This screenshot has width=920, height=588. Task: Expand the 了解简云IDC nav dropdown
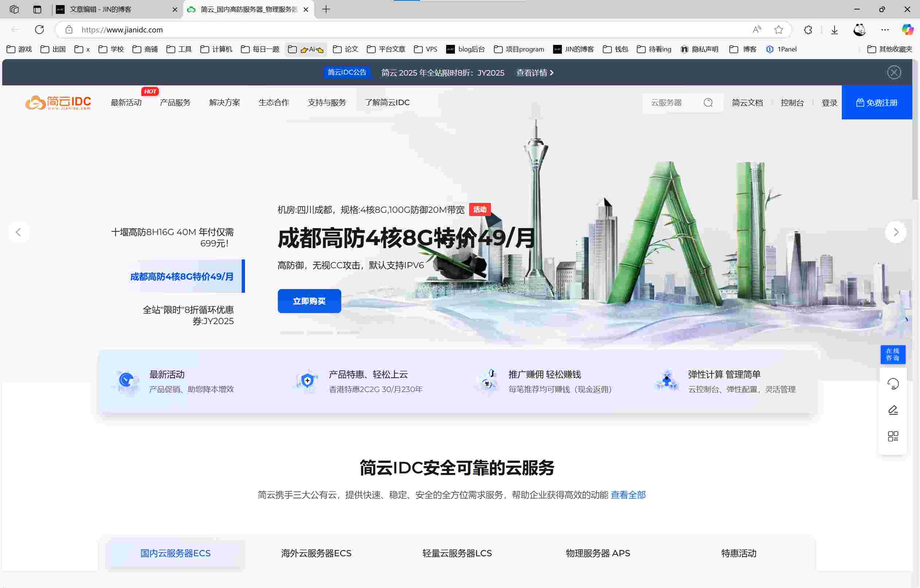tap(387, 103)
